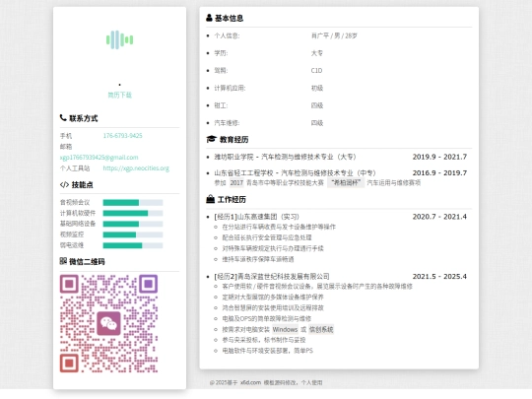
Task: Click the 维持车道秩序保障车道畅通 bullet
Action: click(x=258, y=259)
